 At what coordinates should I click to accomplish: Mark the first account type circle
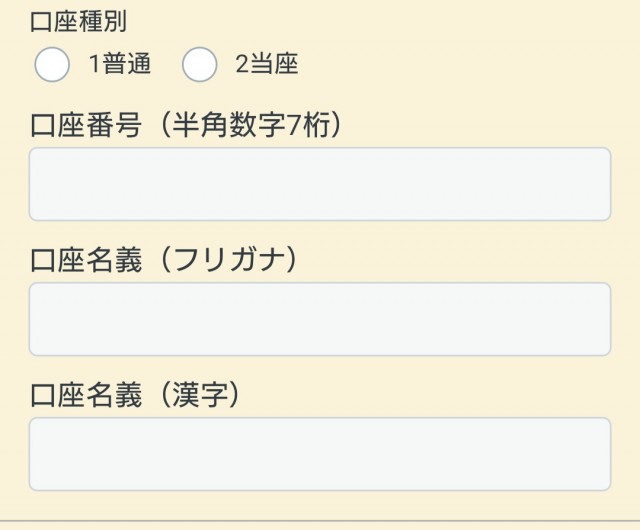point(52,65)
